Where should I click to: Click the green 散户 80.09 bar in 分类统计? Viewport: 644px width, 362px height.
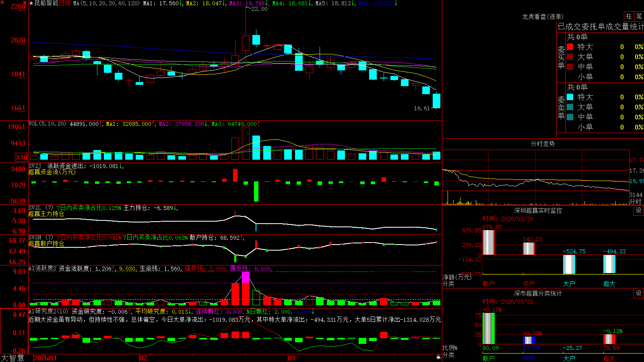tap(489, 329)
